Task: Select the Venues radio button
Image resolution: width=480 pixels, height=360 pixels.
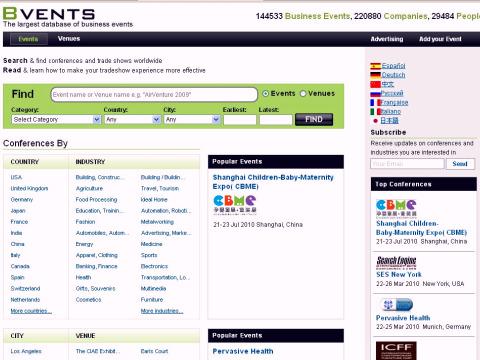Action: pos(303,94)
